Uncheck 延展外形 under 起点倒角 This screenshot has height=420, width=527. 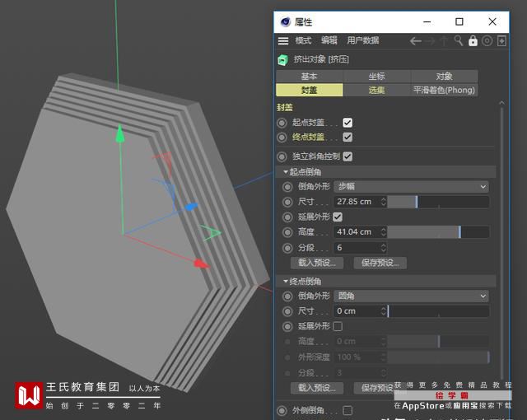click(338, 217)
